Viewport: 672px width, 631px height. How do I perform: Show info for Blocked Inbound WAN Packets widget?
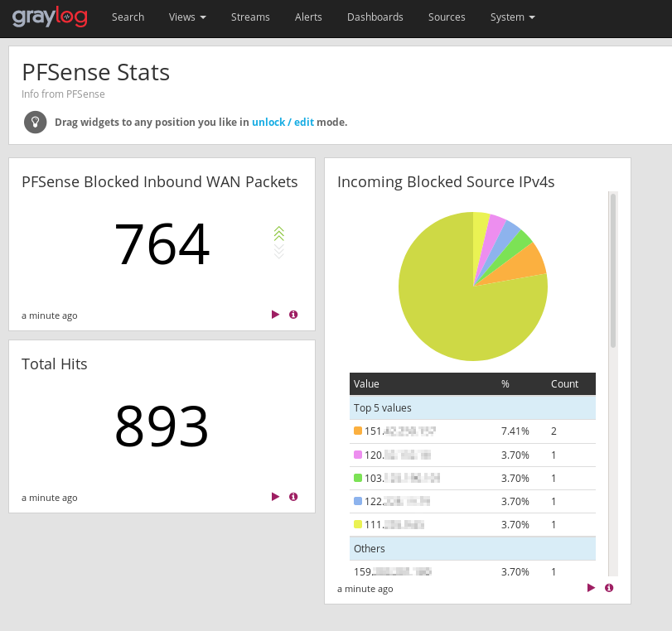(x=293, y=315)
